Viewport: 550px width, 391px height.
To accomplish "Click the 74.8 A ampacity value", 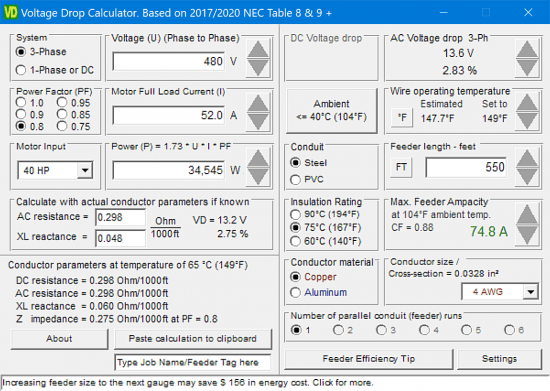I will click(489, 231).
